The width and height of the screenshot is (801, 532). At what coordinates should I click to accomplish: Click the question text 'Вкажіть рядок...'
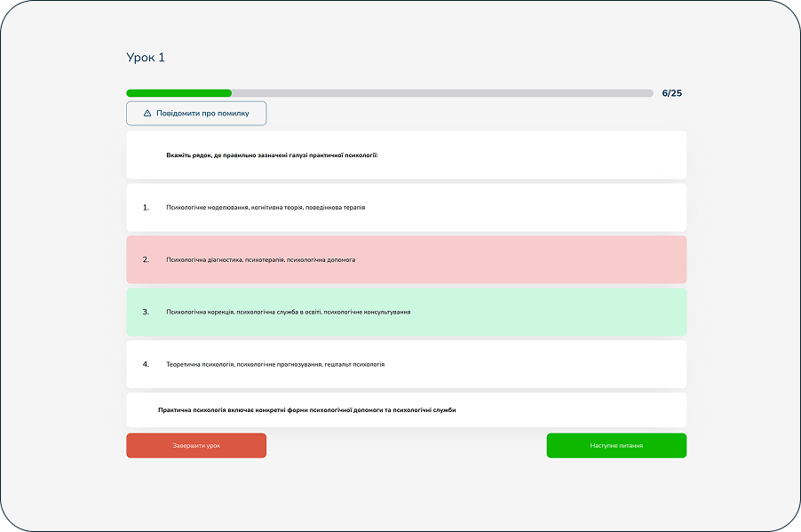272,155
